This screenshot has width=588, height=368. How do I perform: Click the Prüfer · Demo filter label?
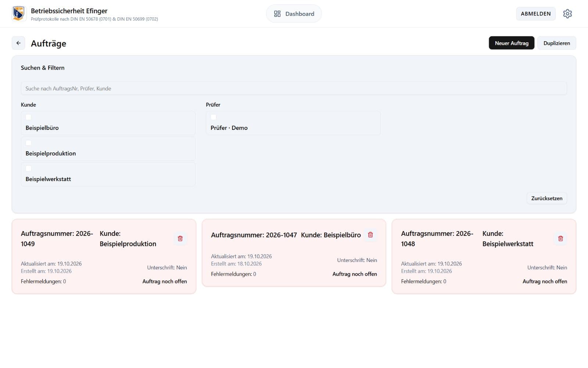[229, 128]
